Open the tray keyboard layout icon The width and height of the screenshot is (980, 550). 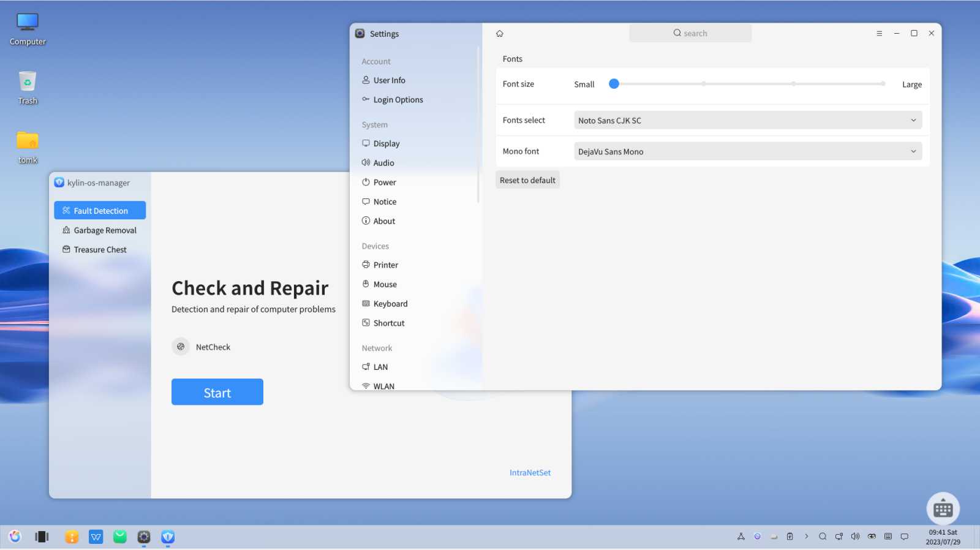888,537
